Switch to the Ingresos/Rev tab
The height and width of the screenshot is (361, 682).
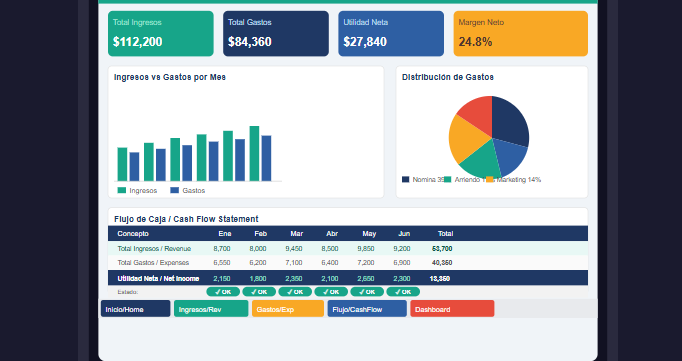coord(211,309)
